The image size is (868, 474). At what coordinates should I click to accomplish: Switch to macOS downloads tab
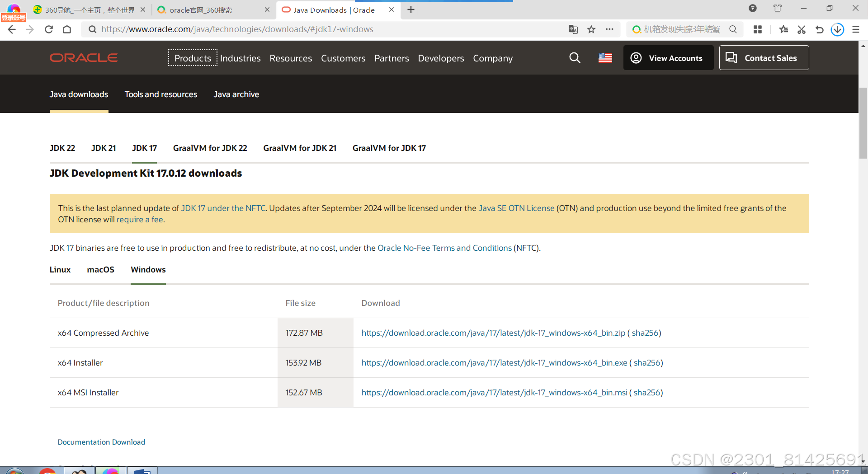coord(100,270)
